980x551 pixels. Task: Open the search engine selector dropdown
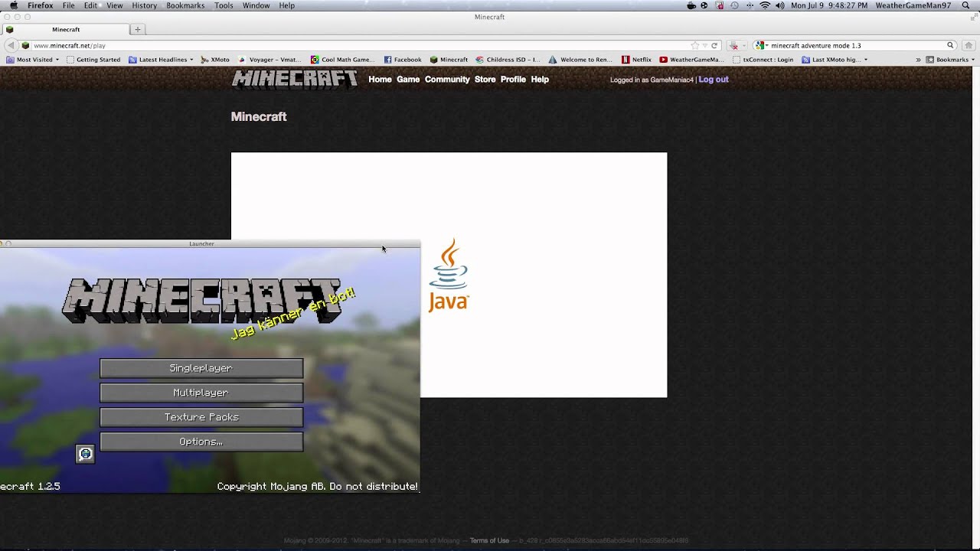coord(761,45)
